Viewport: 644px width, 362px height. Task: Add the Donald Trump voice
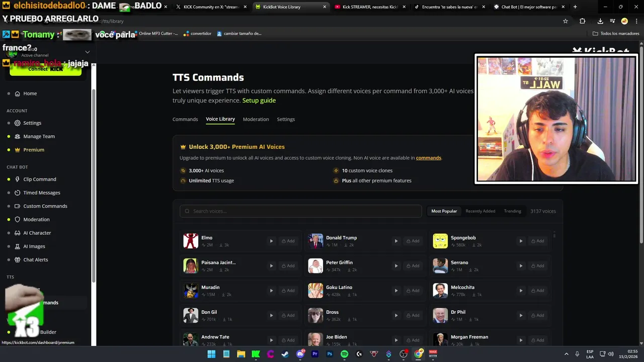[x=413, y=241]
